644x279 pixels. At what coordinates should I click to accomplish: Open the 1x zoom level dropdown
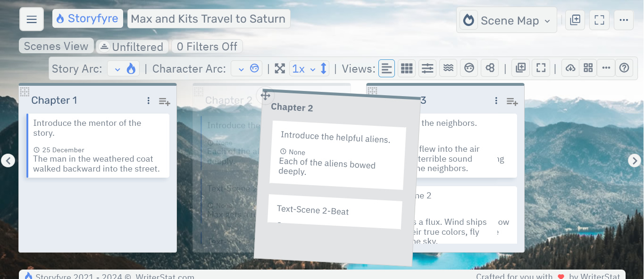tap(303, 69)
